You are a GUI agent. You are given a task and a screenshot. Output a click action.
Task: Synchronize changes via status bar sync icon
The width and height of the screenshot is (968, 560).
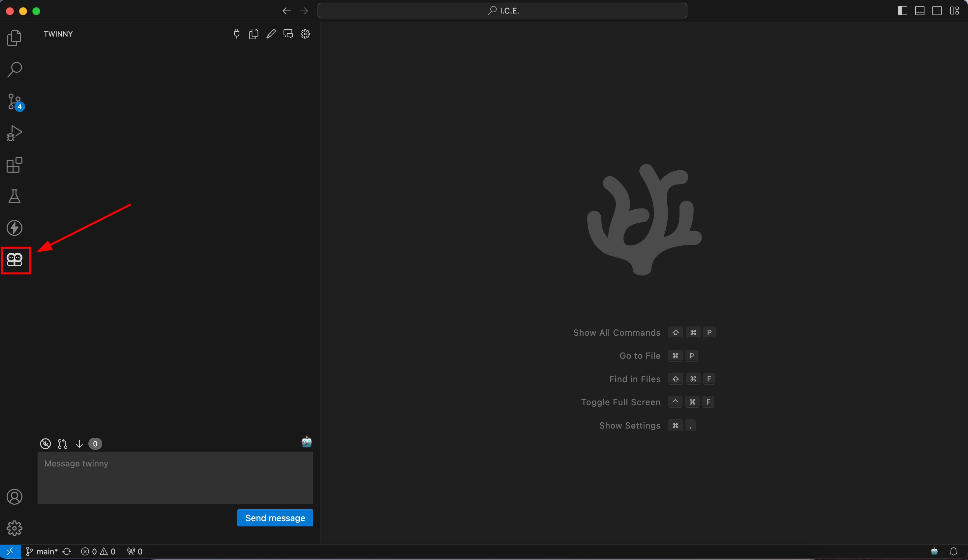coord(67,551)
